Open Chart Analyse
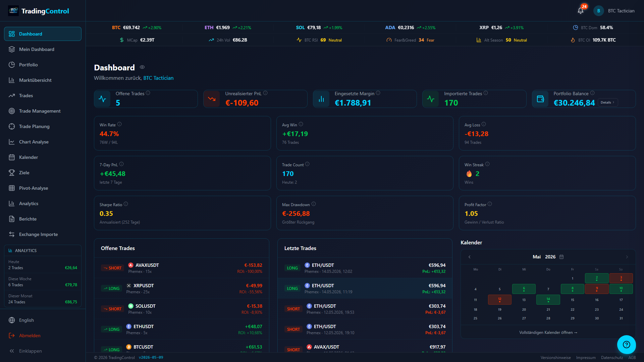 (43, 142)
